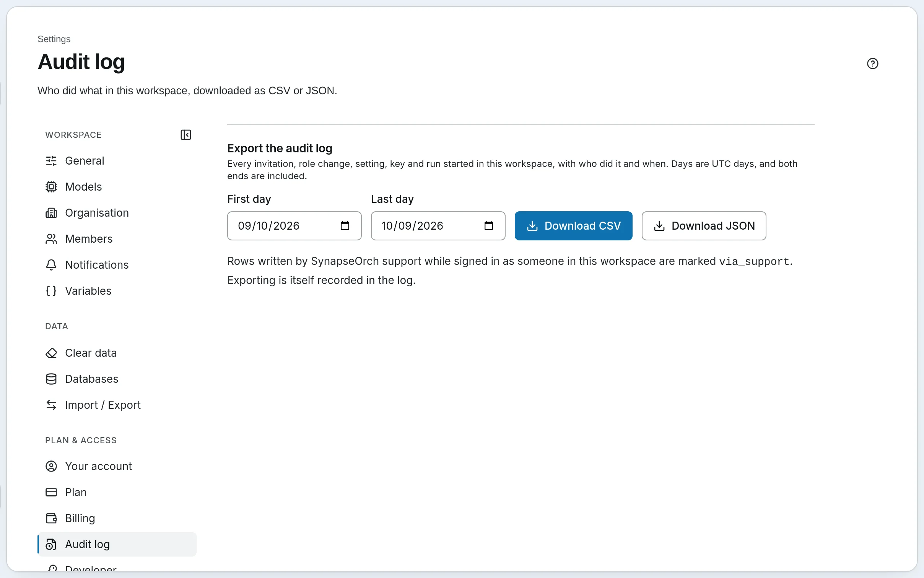Viewport: 924px width, 578px height.
Task: Click the Plan card icon
Action: coord(51,492)
